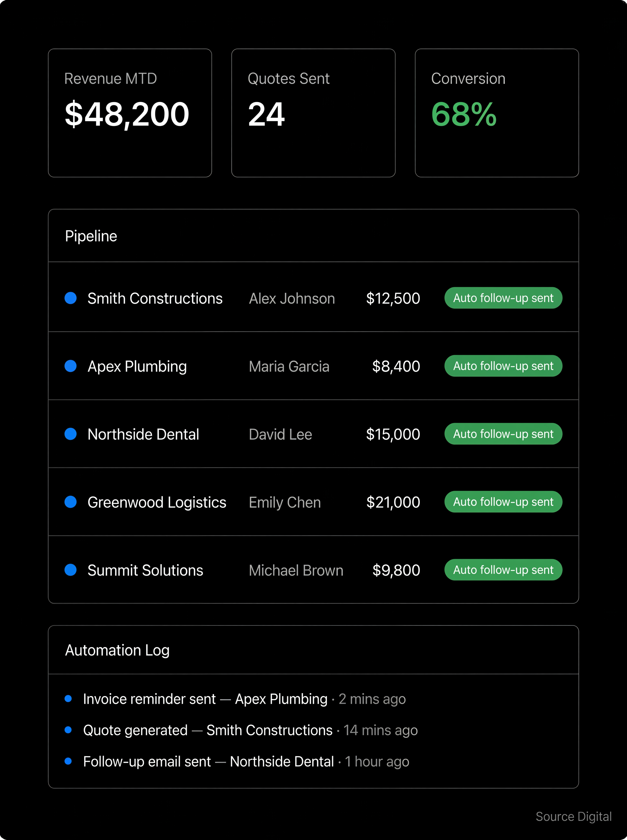
Task: Click the Source Digital watermark
Action: [x=573, y=817]
